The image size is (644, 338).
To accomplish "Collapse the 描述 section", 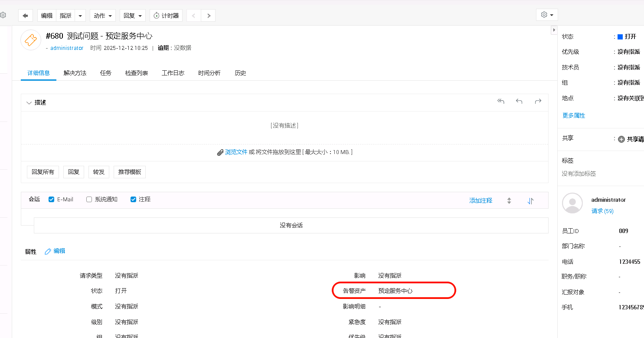I will coord(29,103).
